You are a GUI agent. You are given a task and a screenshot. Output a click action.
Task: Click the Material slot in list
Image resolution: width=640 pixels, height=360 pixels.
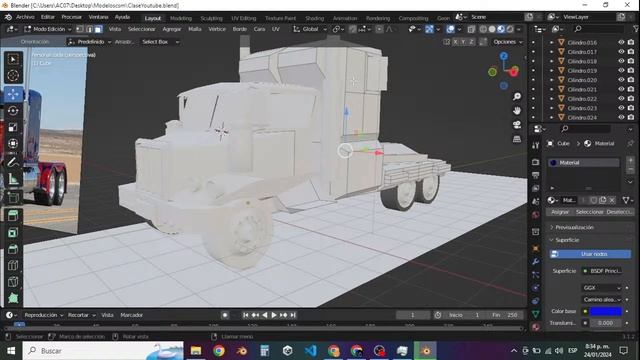pos(583,162)
